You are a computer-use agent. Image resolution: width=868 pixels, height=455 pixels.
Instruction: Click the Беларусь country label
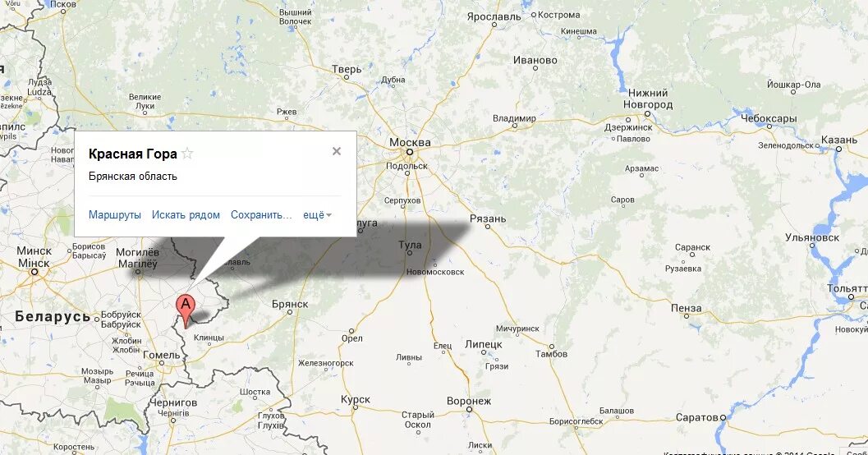click(53, 317)
